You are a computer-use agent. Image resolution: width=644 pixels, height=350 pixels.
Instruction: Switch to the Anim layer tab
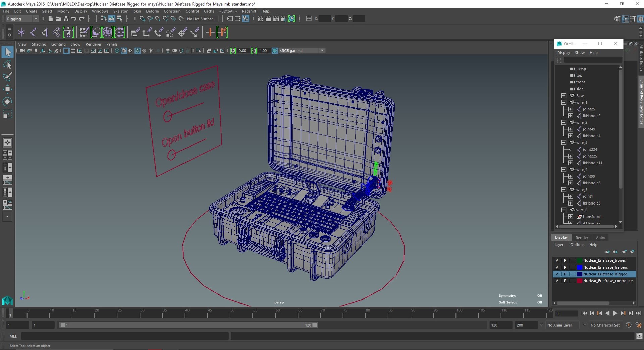[x=600, y=238]
